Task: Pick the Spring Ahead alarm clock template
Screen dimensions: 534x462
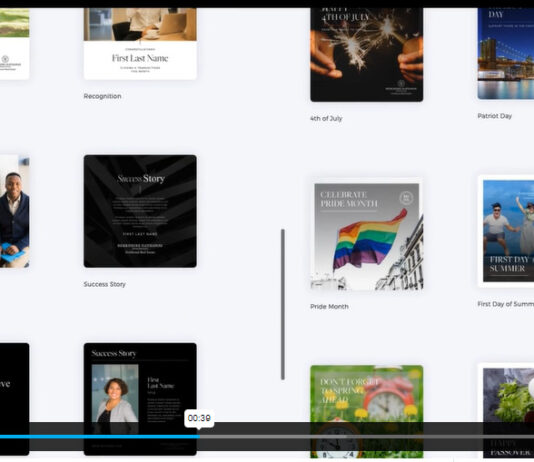Action: 366,412
